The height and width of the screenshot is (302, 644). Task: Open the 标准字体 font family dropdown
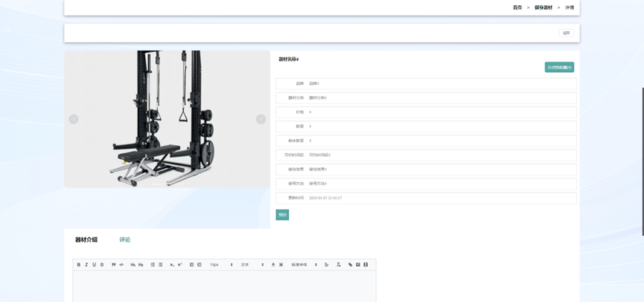tap(305, 265)
